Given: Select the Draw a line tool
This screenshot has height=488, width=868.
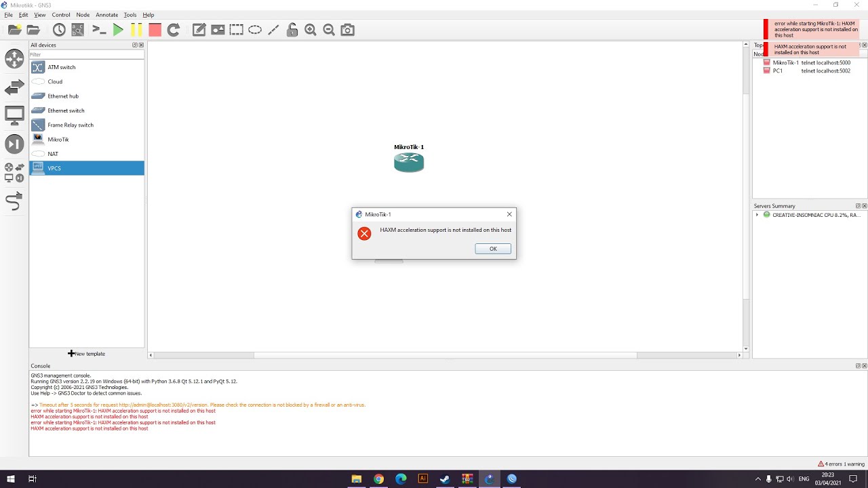Looking at the screenshot, I should pyautogui.click(x=273, y=30).
